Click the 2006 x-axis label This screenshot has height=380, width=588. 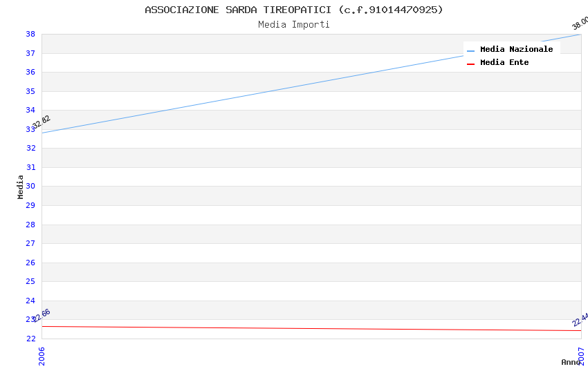[42, 356]
